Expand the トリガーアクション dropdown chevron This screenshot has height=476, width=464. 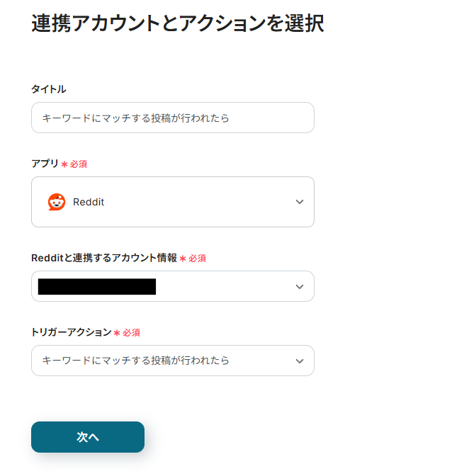tap(300, 361)
